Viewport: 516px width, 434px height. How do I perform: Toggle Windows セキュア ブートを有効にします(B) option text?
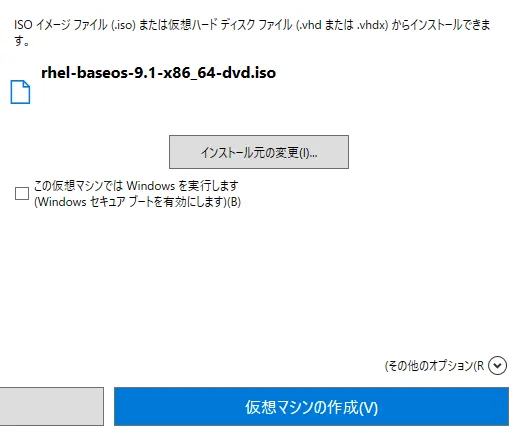(x=137, y=202)
